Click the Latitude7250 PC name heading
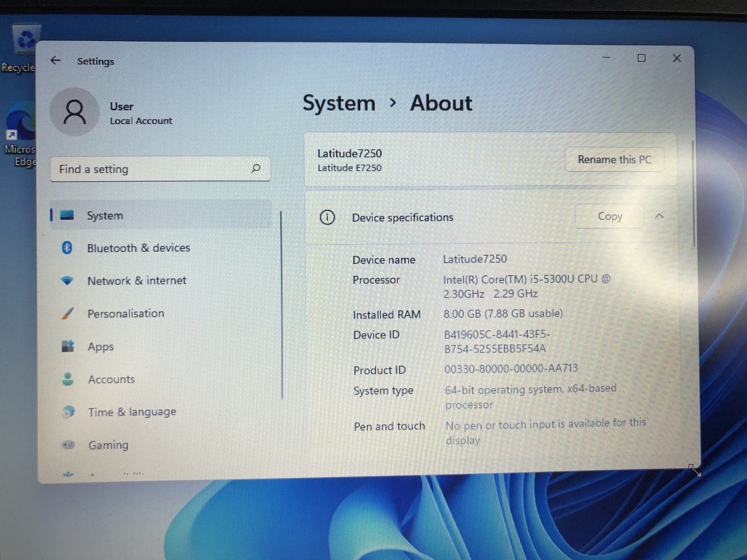 pyautogui.click(x=350, y=154)
